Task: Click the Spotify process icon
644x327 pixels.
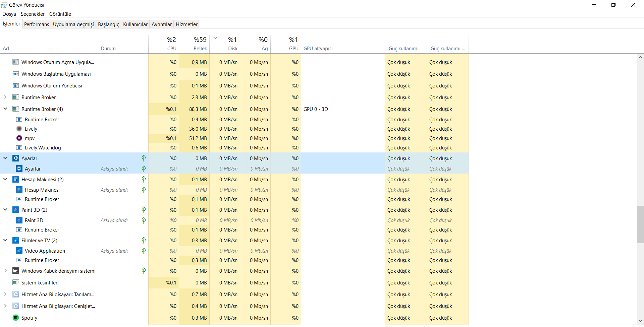Action: tap(16, 318)
